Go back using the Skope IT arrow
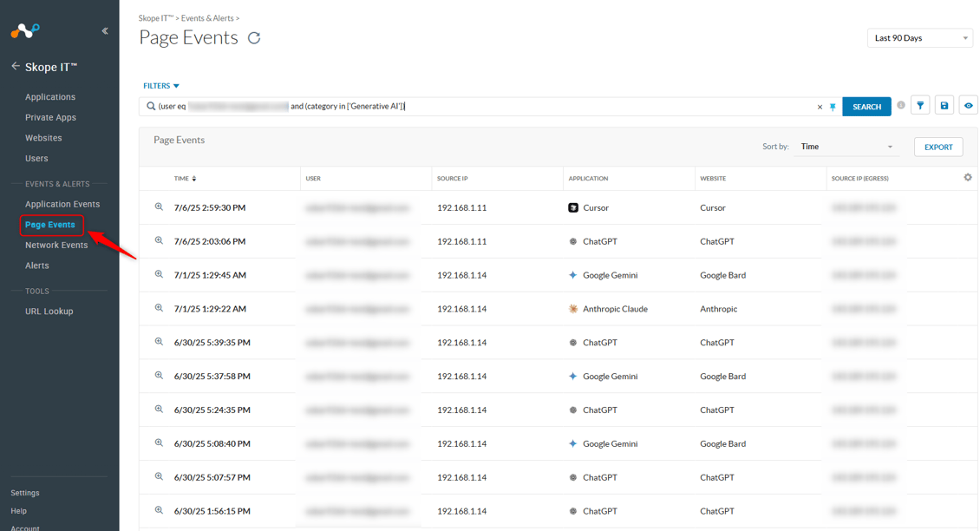Image resolution: width=980 pixels, height=531 pixels. [16, 66]
